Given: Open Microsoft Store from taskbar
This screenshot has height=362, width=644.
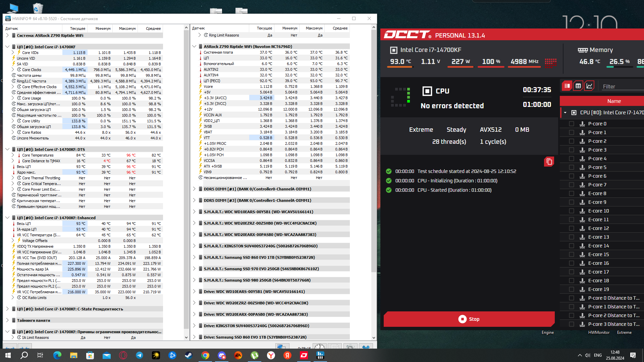Looking at the screenshot, I should tap(90, 355).
